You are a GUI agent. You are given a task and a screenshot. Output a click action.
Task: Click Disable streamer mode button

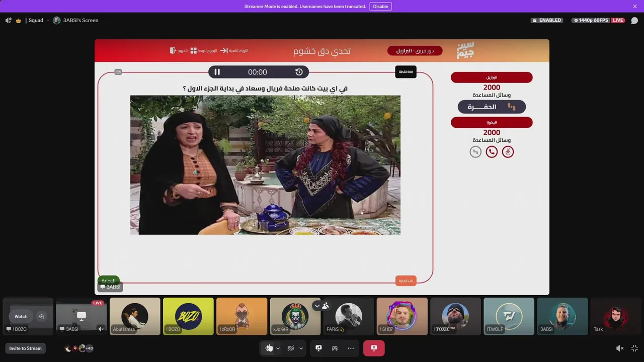(380, 7)
